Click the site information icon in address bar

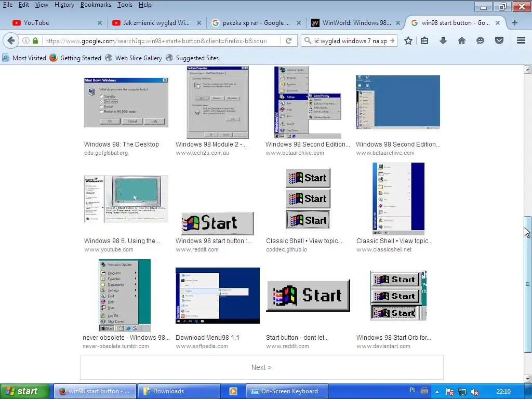[26, 41]
